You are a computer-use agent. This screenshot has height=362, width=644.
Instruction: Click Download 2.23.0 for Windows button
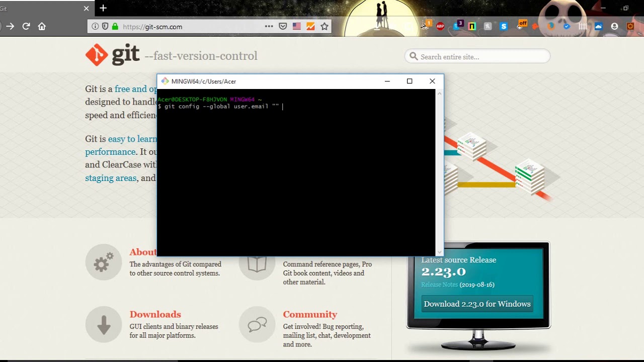477,304
